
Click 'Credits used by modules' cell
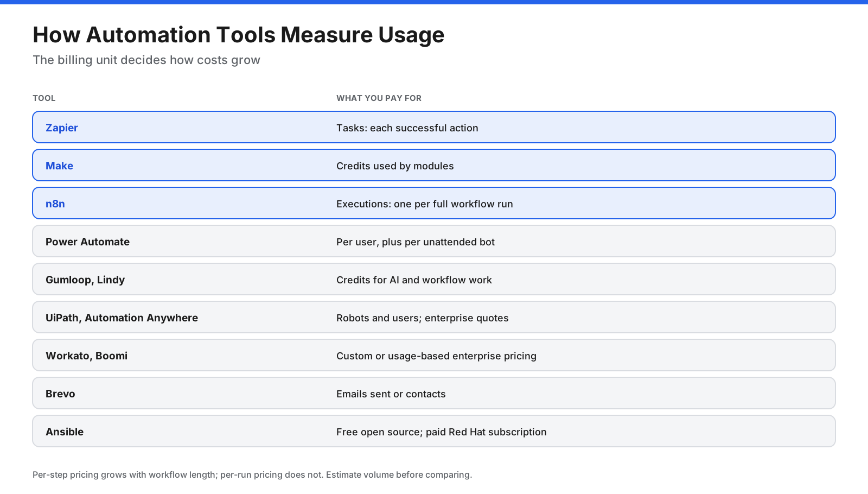click(395, 166)
